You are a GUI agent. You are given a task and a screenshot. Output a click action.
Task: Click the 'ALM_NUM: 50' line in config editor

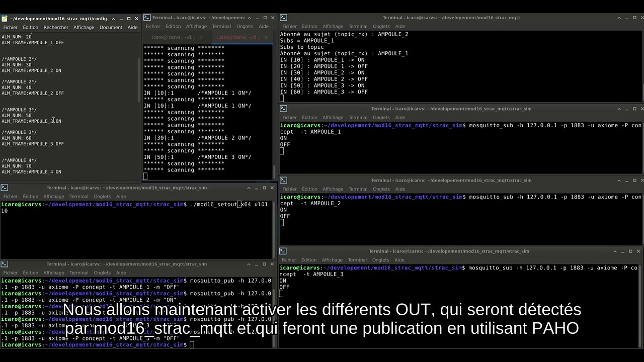(x=17, y=116)
